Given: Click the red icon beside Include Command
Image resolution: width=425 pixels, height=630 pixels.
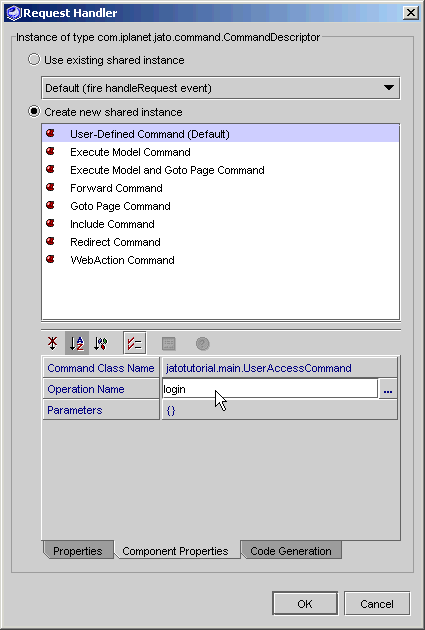Looking at the screenshot, I should point(50,223).
